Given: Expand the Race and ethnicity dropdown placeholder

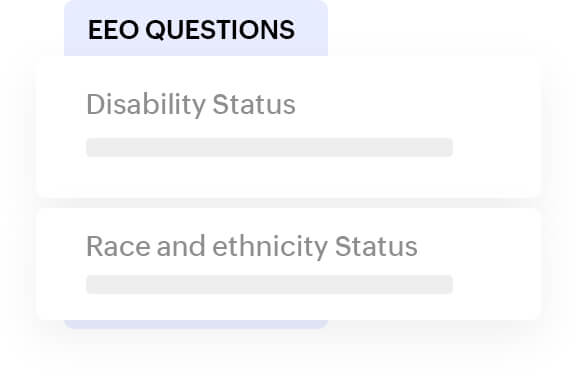Looking at the screenshot, I should [269, 284].
